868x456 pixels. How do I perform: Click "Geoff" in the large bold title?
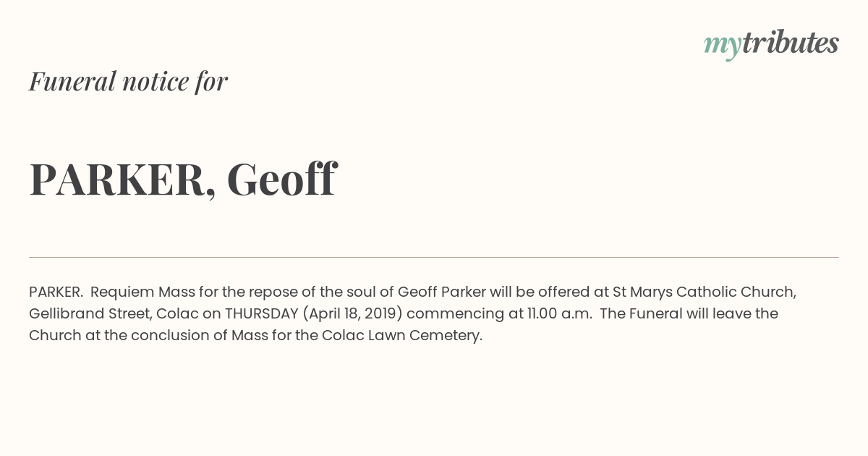point(281,179)
